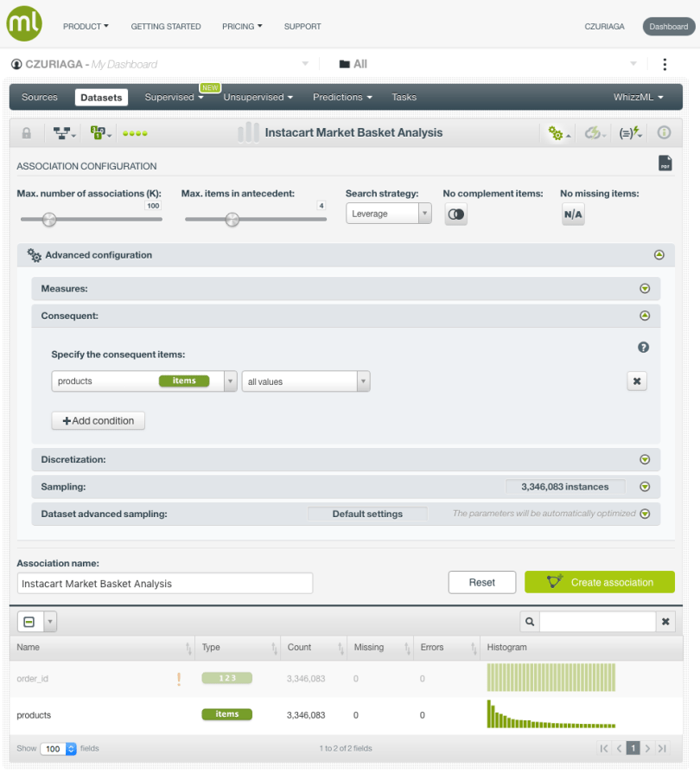Clear the field search box
The height and width of the screenshot is (774, 700).
click(x=666, y=622)
